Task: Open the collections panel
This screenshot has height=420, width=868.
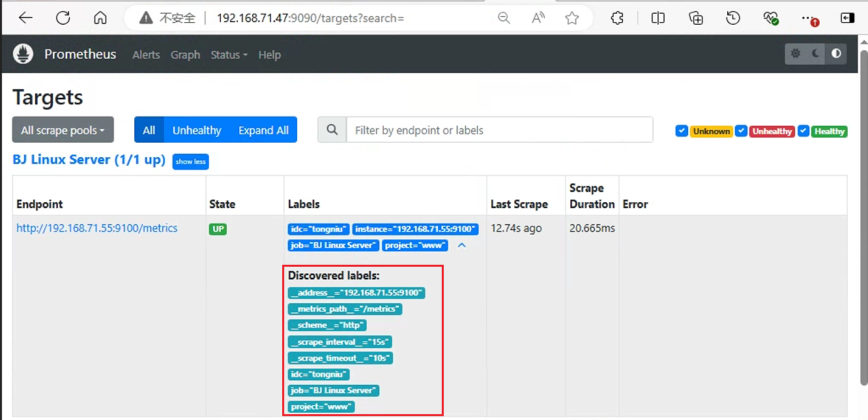Action: pyautogui.click(x=696, y=18)
